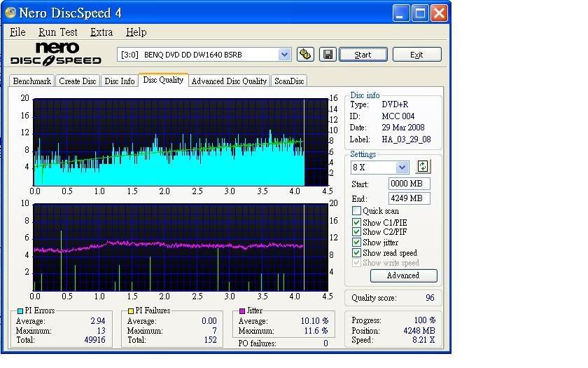The image size is (588, 368).
Task: Maximize the Nero DiscSpeed window
Action: tap(420, 13)
